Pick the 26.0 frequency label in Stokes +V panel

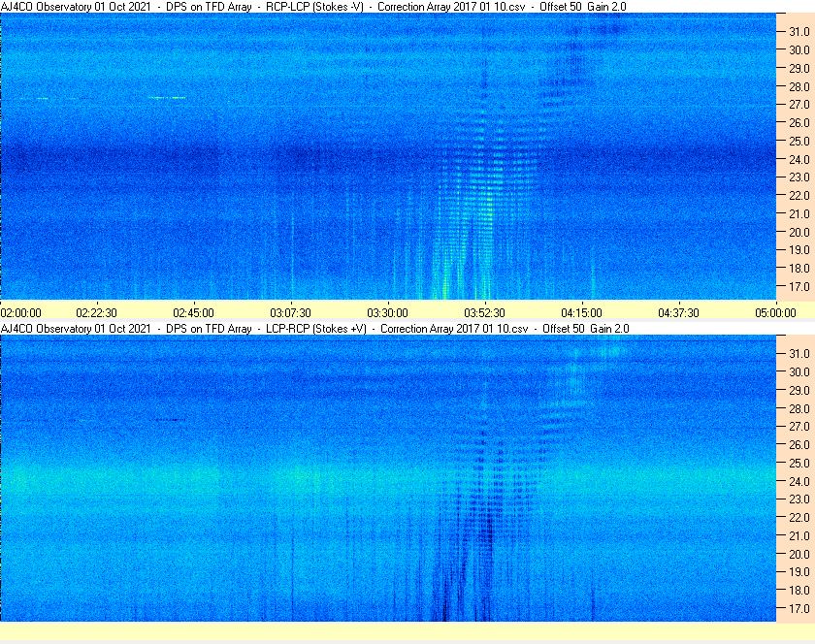(799, 444)
